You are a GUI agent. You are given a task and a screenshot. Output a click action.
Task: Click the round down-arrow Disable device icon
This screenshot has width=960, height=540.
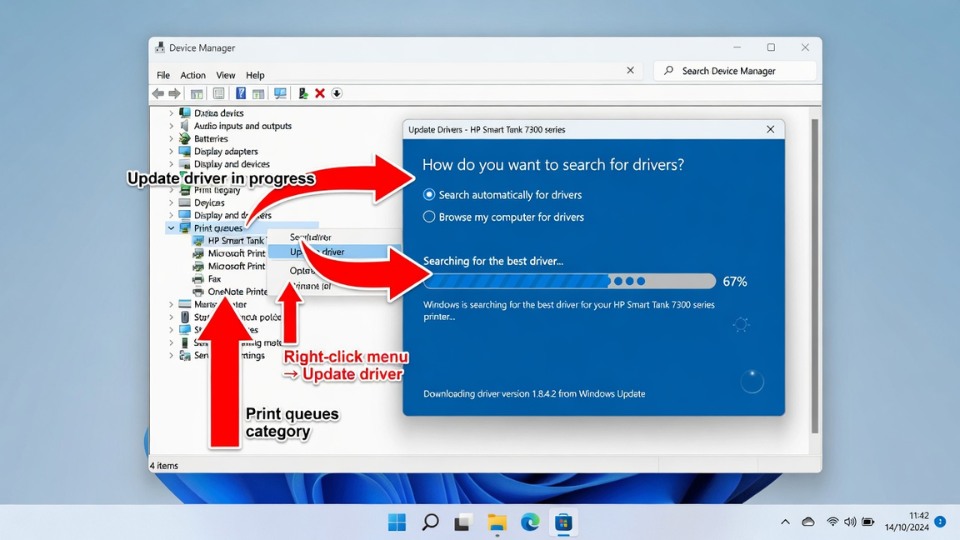click(x=337, y=93)
